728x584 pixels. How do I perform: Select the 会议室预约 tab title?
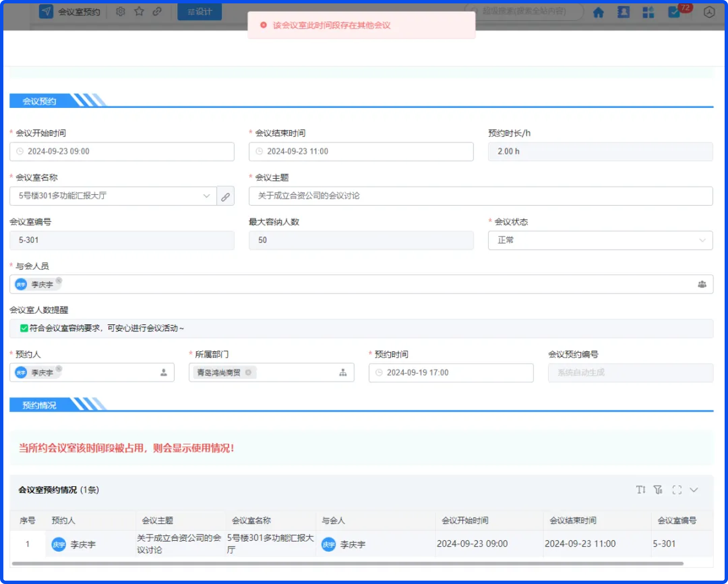pyautogui.click(x=79, y=12)
